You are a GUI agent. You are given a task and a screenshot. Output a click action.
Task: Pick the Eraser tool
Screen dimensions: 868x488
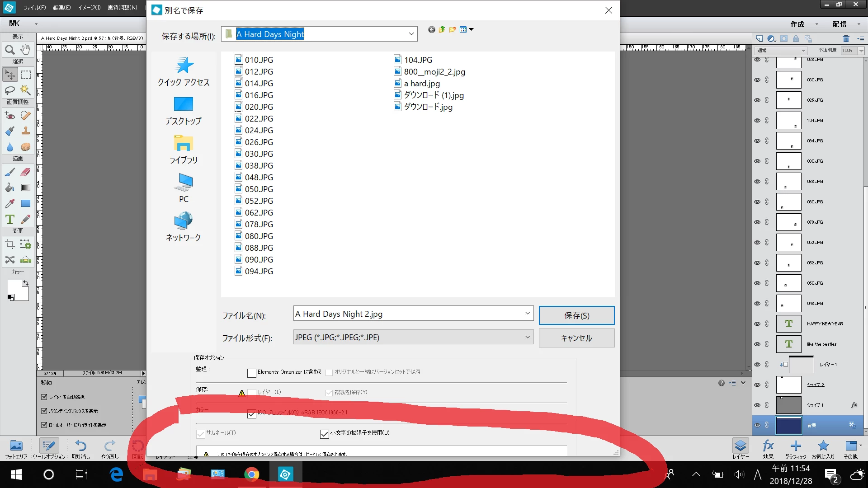(x=26, y=172)
